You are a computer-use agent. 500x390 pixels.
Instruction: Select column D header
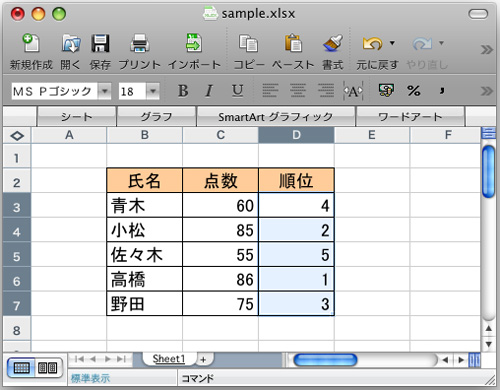pyautogui.click(x=296, y=135)
